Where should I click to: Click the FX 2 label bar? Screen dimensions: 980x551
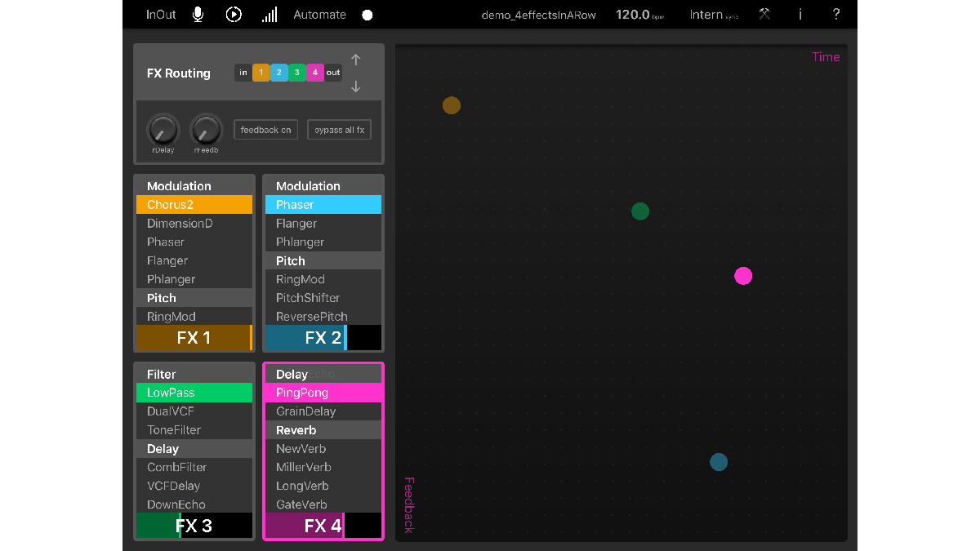323,337
